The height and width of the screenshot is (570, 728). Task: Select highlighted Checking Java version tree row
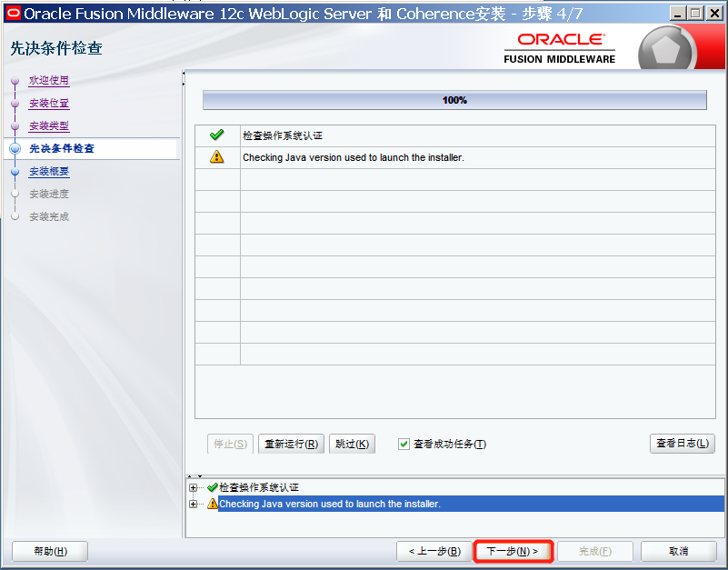(x=472, y=504)
